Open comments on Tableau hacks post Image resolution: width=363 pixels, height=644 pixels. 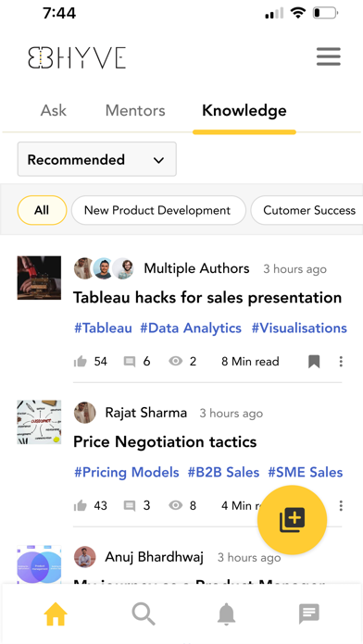(x=130, y=362)
